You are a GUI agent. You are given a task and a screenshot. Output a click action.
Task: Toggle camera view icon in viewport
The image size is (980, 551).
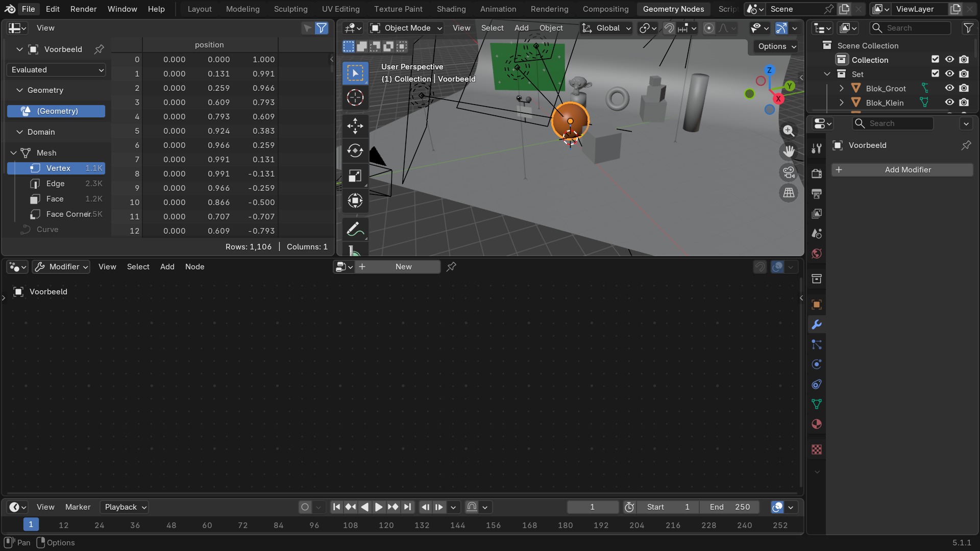click(x=789, y=172)
